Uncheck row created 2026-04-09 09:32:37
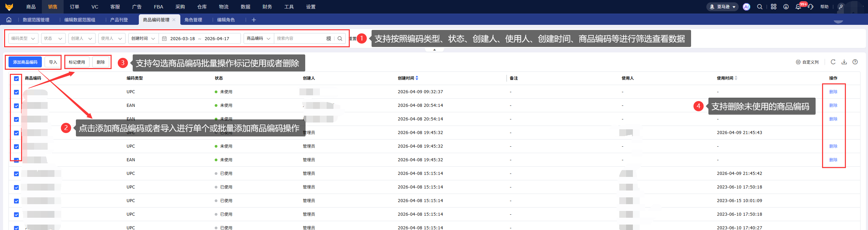 16,92
